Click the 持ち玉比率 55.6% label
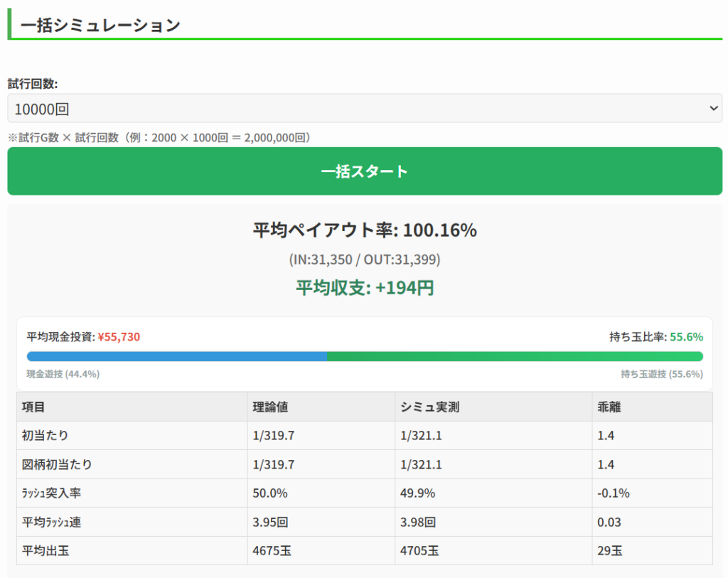The image size is (728, 578). tap(655, 336)
